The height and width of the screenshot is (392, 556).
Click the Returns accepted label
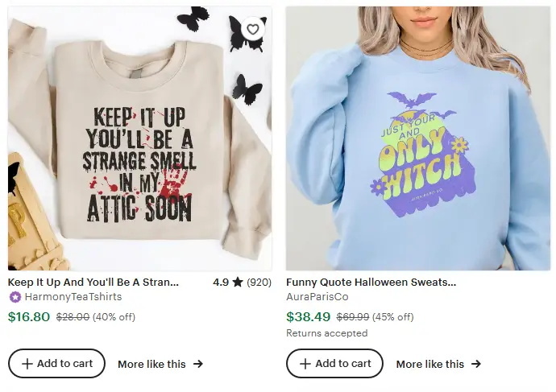(x=326, y=333)
